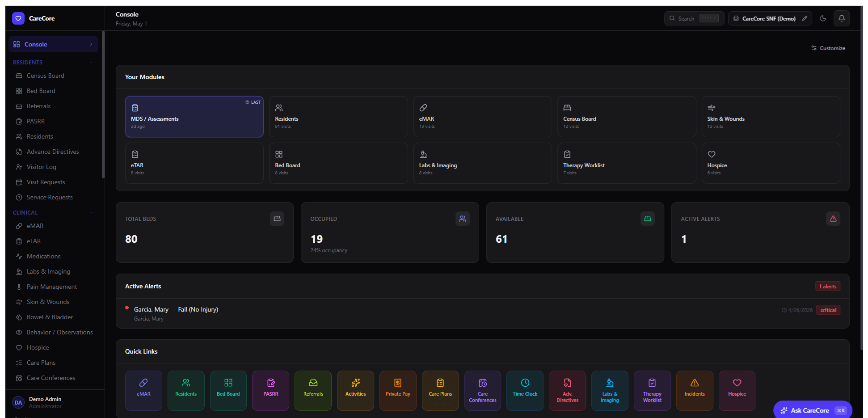Screen dimensions: 868x418
Task: Open the Bed Board quick link tile
Action: [x=228, y=391]
